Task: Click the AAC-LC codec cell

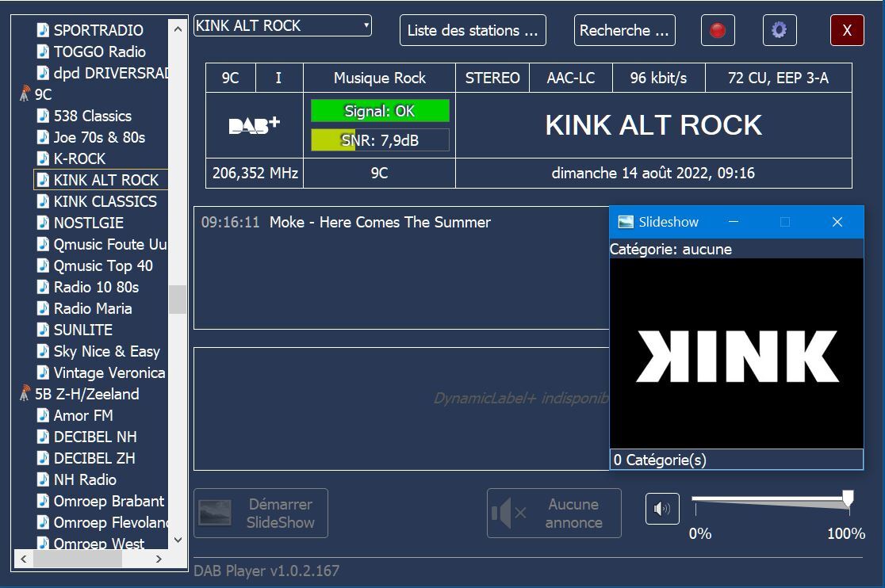Action: tap(571, 78)
